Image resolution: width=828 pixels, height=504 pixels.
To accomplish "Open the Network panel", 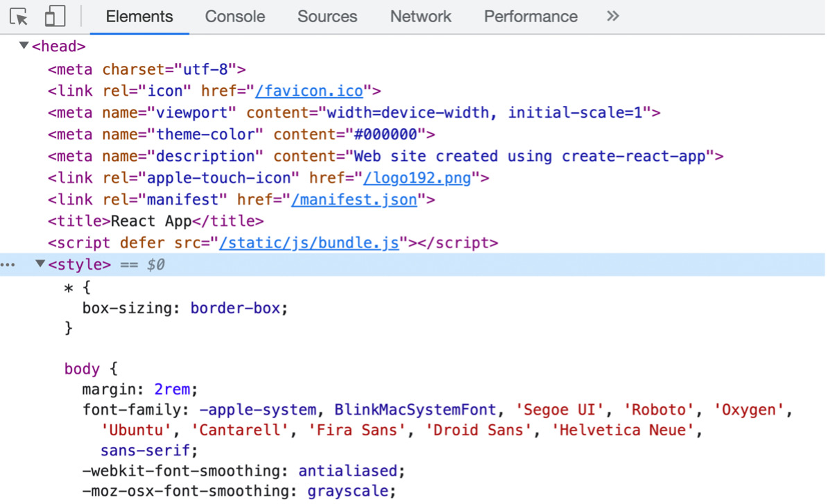I will tap(420, 16).
